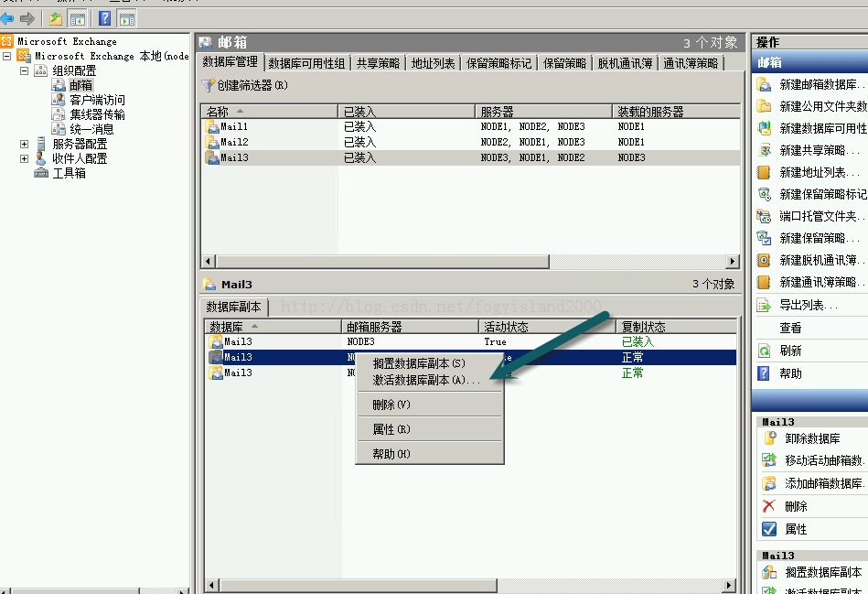Click 卸除数据库 action icon
The height and width of the screenshot is (594, 868).
769,438
